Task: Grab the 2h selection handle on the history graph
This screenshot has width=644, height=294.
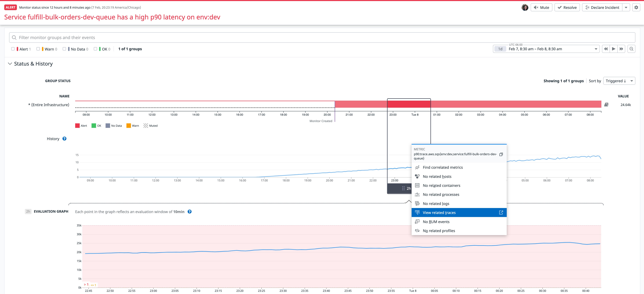Action: pyautogui.click(x=403, y=188)
